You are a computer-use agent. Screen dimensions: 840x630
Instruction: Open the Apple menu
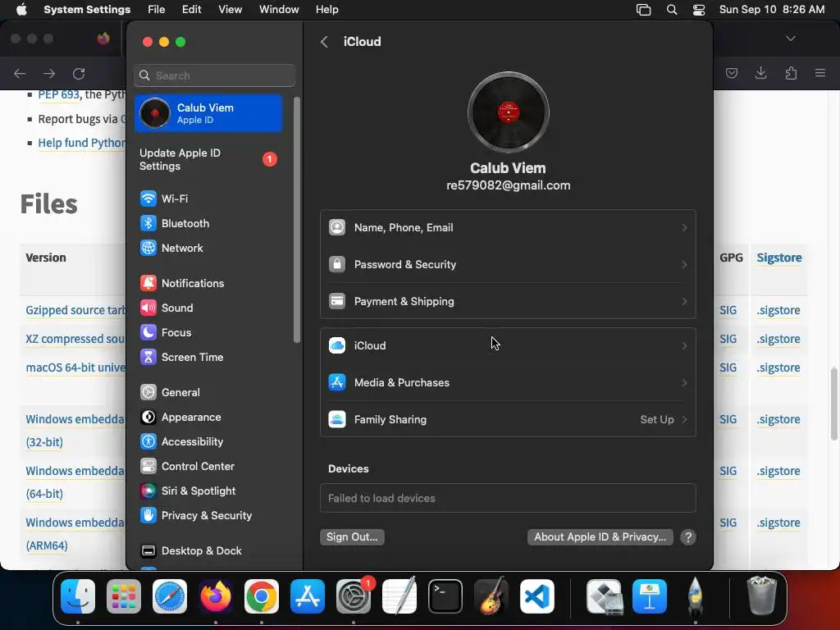[21, 10]
